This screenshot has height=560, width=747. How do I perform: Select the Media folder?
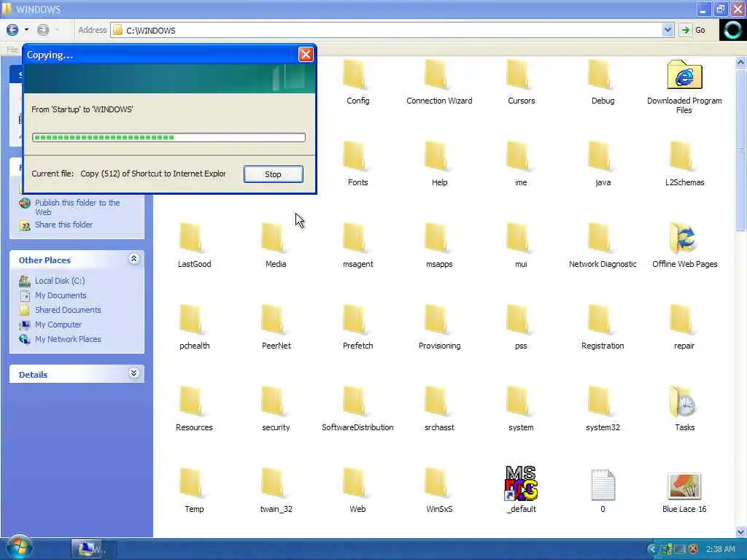coord(276,245)
